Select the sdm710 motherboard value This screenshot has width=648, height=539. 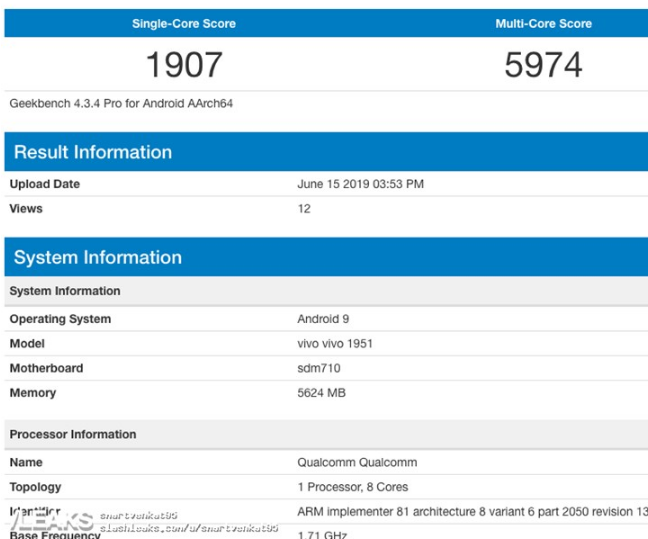point(319,368)
